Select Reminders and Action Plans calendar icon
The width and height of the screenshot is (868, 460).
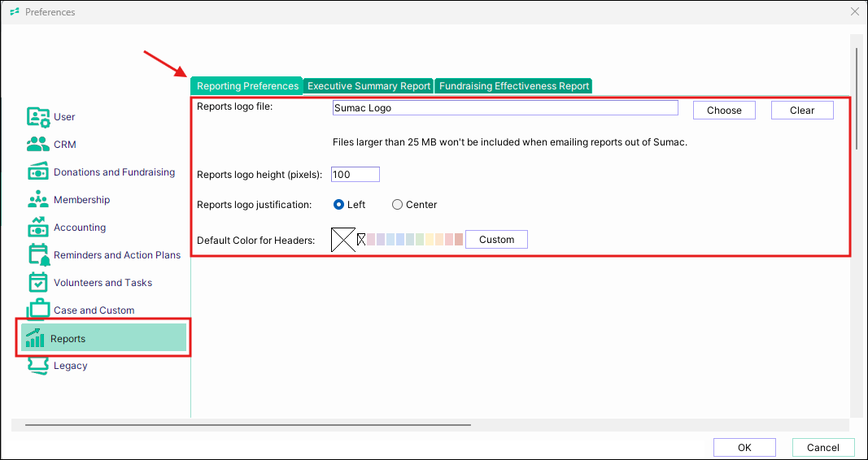click(x=38, y=255)
